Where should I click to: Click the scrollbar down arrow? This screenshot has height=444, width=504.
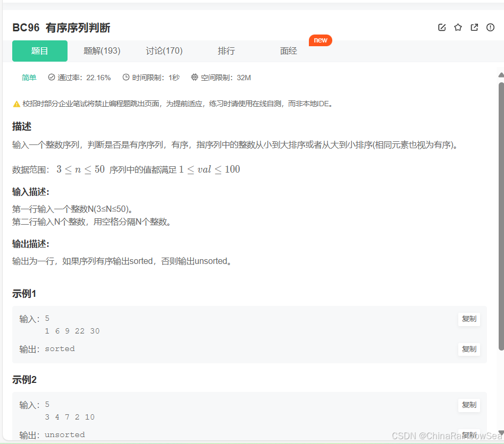pyautogui.click(x=501, y=433)
